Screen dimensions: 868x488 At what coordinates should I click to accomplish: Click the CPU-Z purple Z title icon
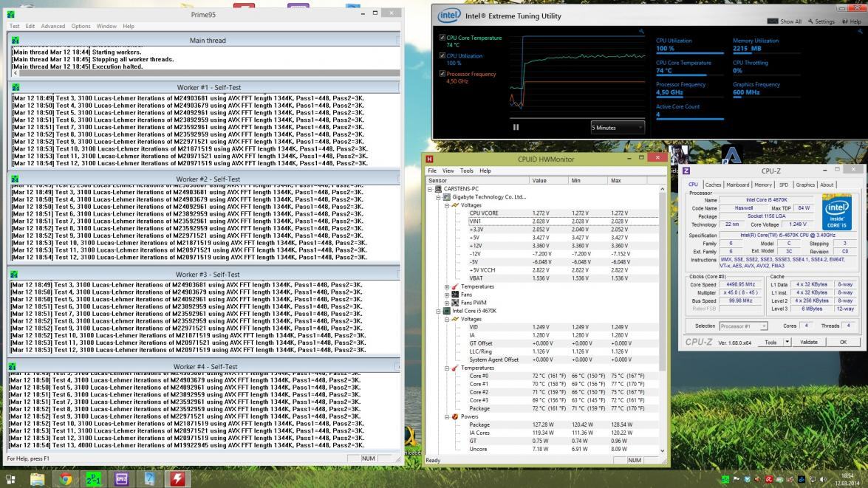point(686,171)
